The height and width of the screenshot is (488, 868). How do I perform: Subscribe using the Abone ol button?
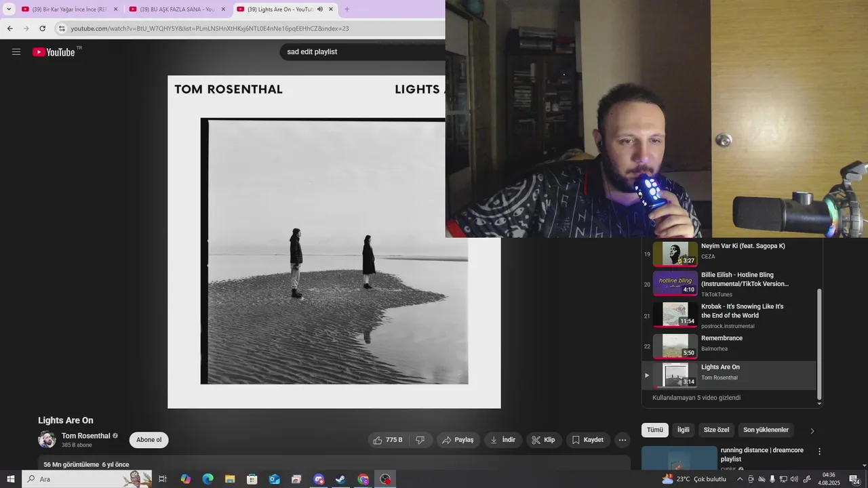pyautogui.click(x=149, y=440)
